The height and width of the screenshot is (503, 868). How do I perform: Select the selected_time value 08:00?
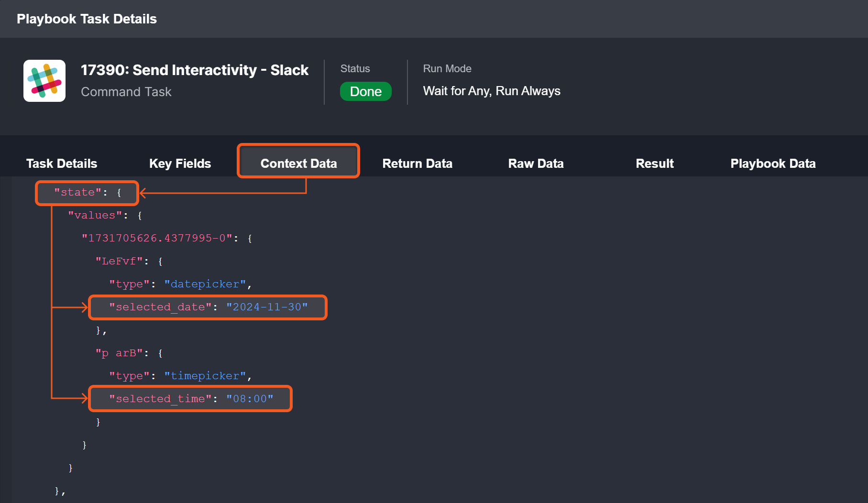(250, 399)
